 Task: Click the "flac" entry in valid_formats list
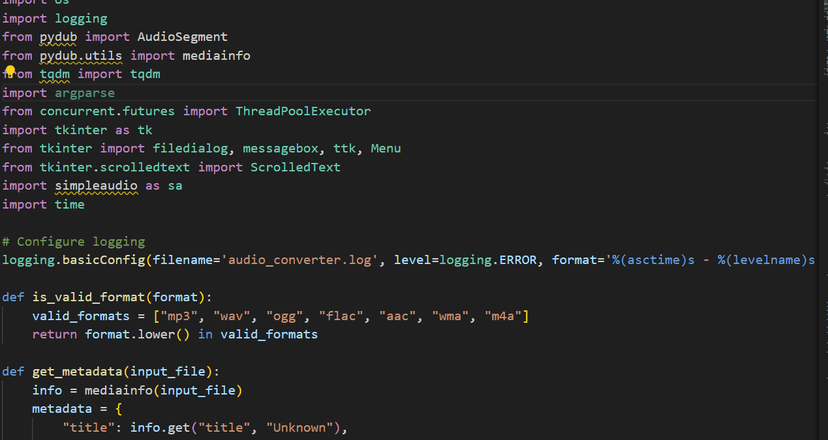click(x=341, y=316)
